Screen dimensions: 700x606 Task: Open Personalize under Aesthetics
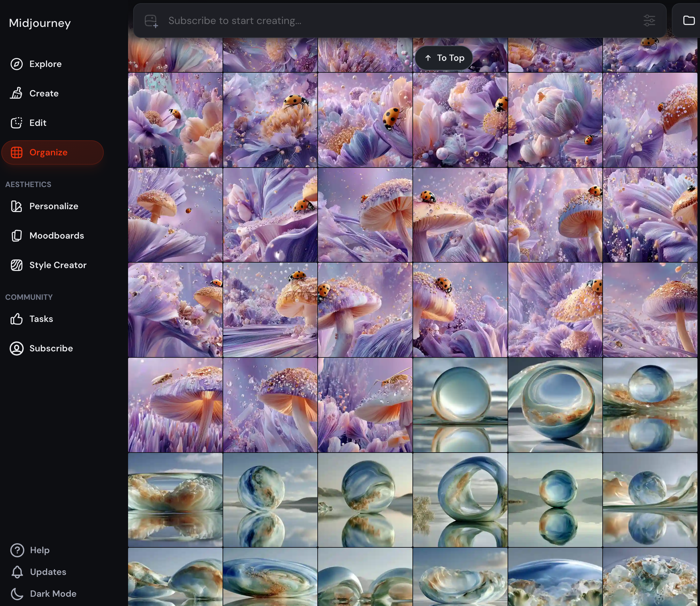coord(54,206)
